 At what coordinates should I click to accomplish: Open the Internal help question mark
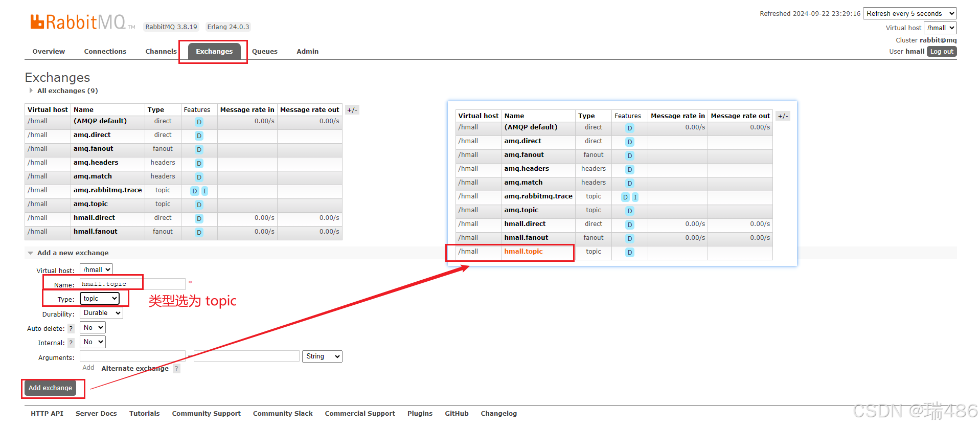coord(71,343)
